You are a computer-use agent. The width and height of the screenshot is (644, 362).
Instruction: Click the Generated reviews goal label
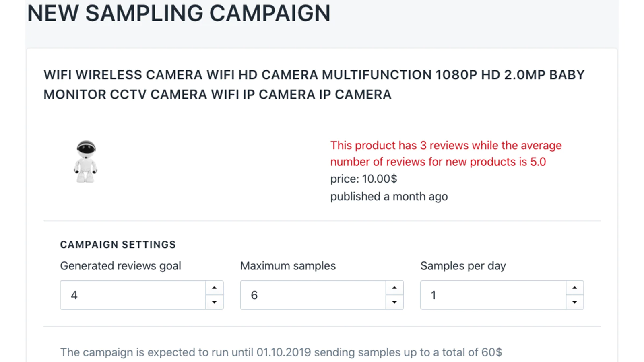tap(121, 266)
